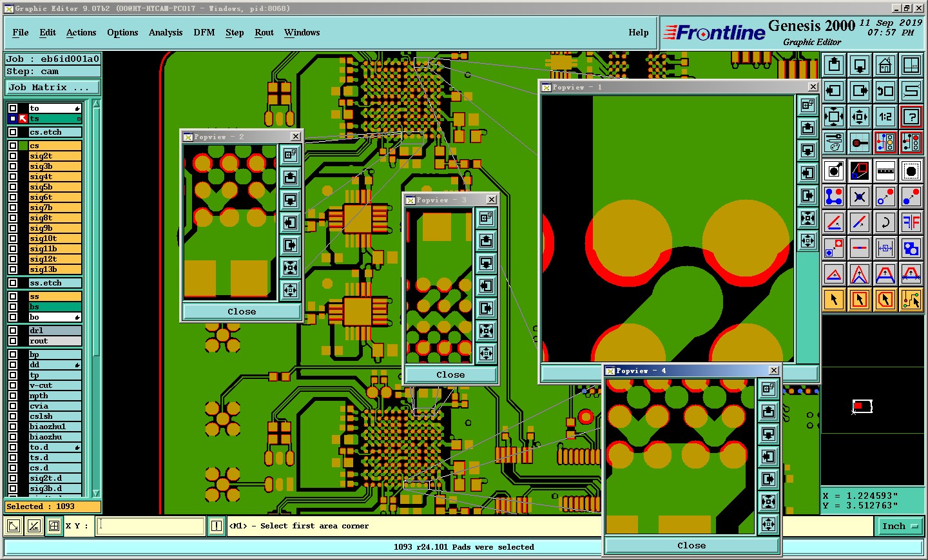Click the pan left icon in main toolbar
This screenshot has width=928, height=560.
834,91
